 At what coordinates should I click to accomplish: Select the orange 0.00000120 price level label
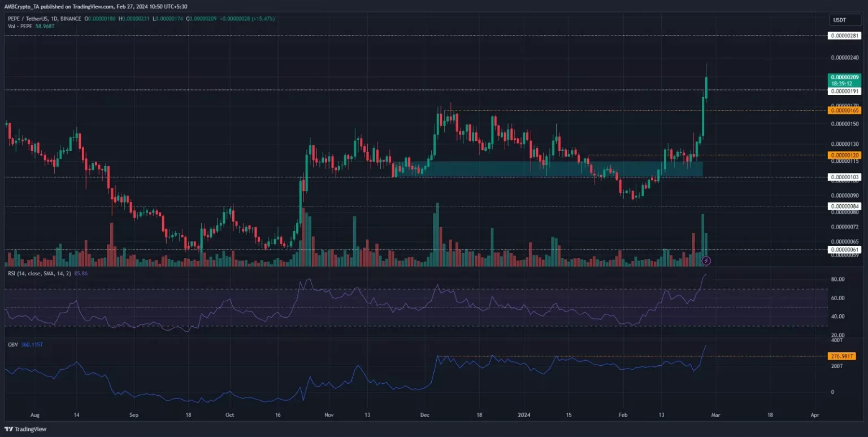coord(844,155)
